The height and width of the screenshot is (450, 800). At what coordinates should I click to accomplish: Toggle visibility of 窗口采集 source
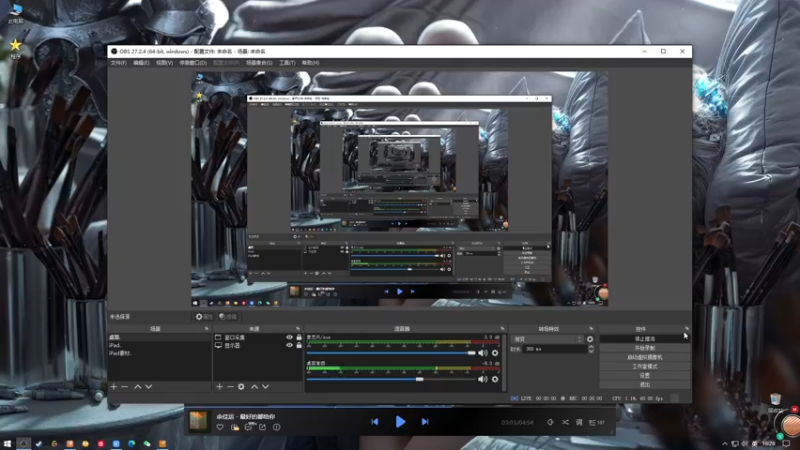(x=289, y=337)
